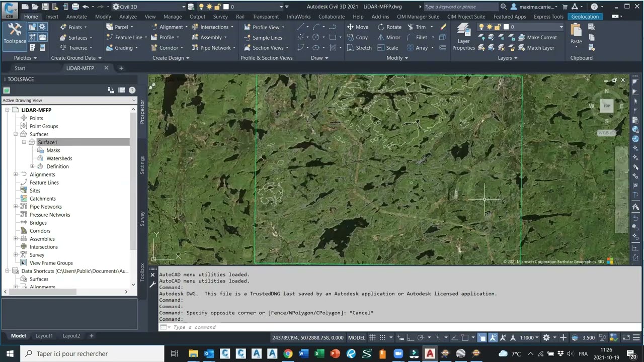Expand the Create Design panel
644x362 pixels.
pos(171,58)
